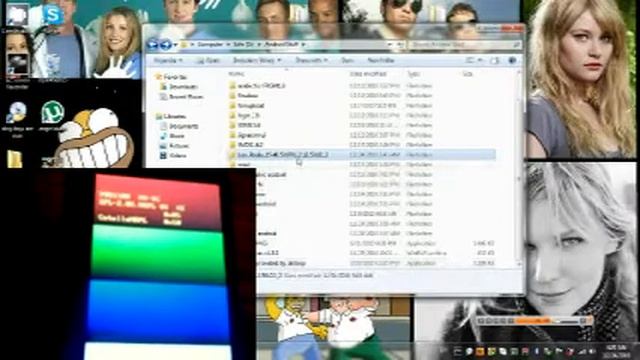Click the Bluetooth tray icon
This screenshot has width=640, height=360.
[536, 351]
